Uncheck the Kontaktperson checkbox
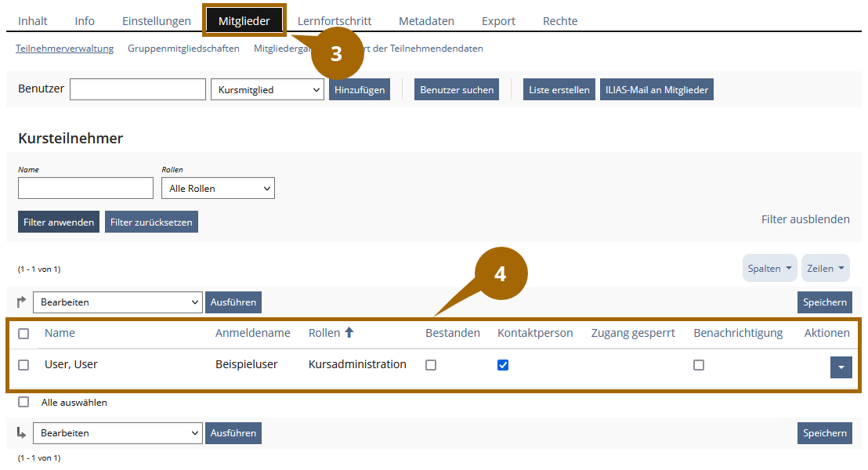Viewport: 868px width, 470px height. tap(503, 365)
